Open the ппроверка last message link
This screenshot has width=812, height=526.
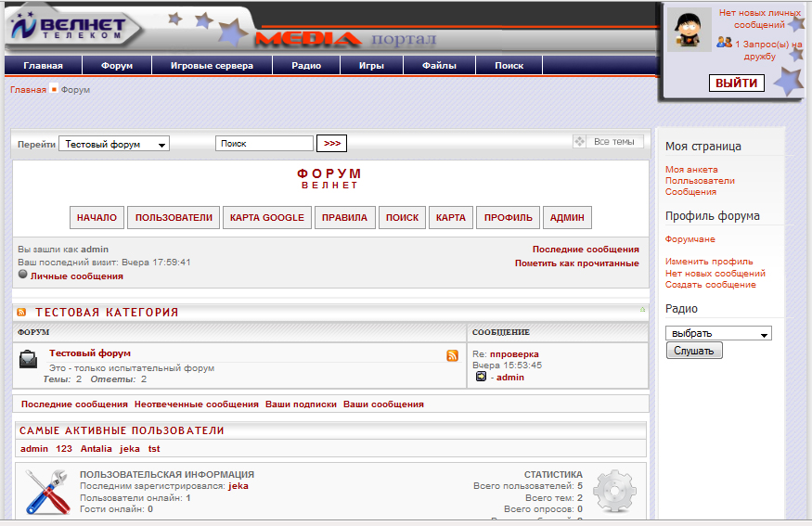coord(514,354)
